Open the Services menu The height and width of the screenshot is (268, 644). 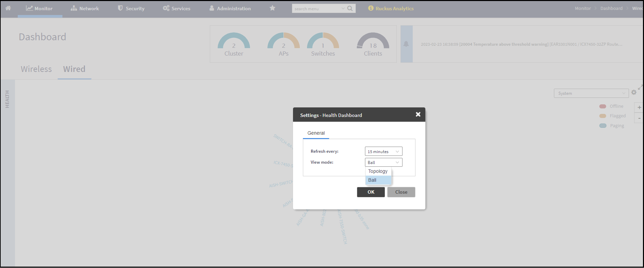pos(176,9)
